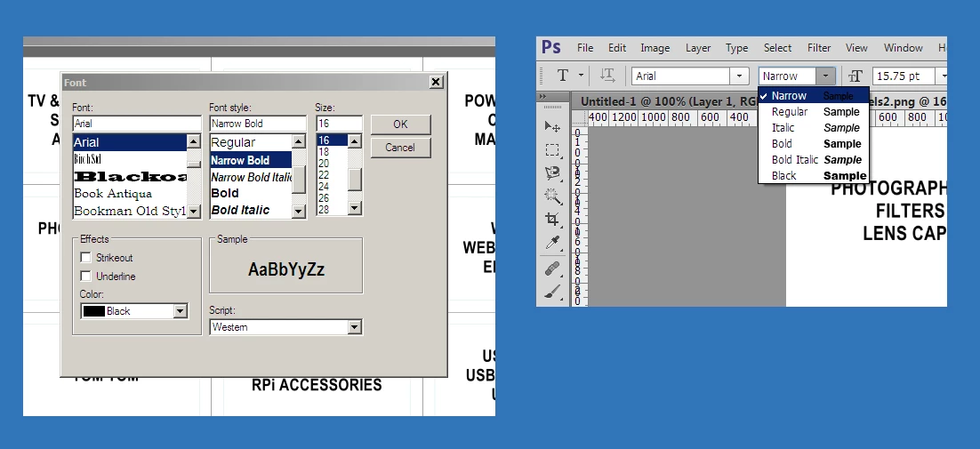Select Bold Italic in the Font dialog list
Image resolution: width=980 pixels, height=449 pixels.
251,211
